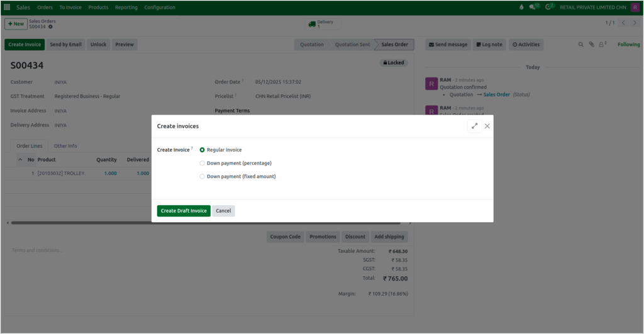Click the Sales Orders breadcrumb link

coord(42,21)
